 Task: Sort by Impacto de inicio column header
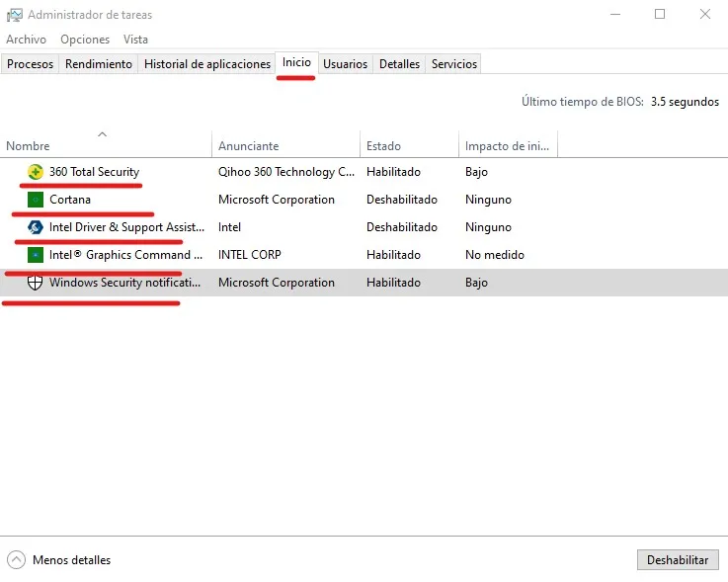coord(507,146)
